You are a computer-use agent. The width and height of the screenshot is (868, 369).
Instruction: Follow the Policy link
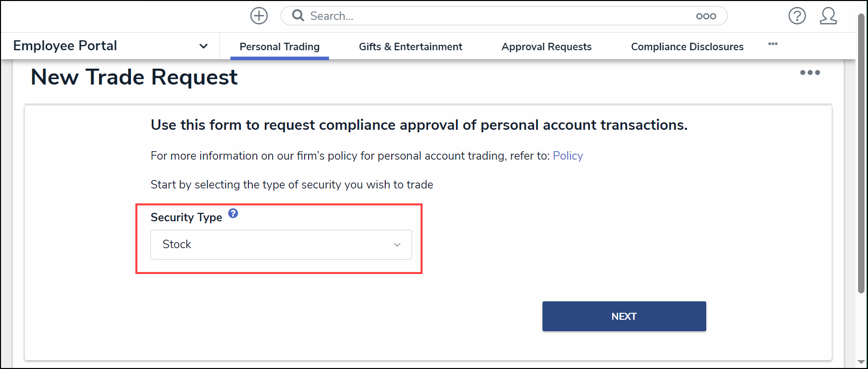[x=567, y=156]
